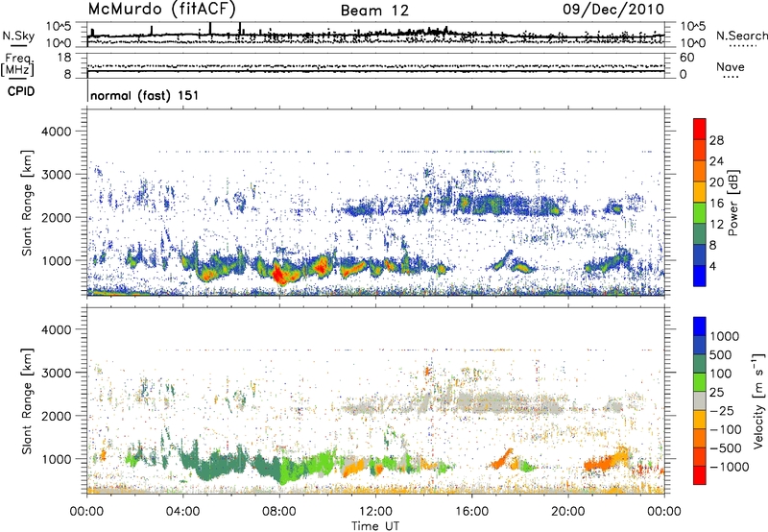
Task: Click the "04:00" time axis label
Action: 182,512
